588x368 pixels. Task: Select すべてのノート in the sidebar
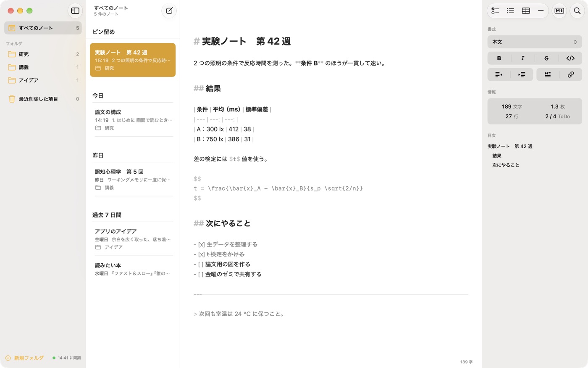pyautogui.click(x=43, y=28)
